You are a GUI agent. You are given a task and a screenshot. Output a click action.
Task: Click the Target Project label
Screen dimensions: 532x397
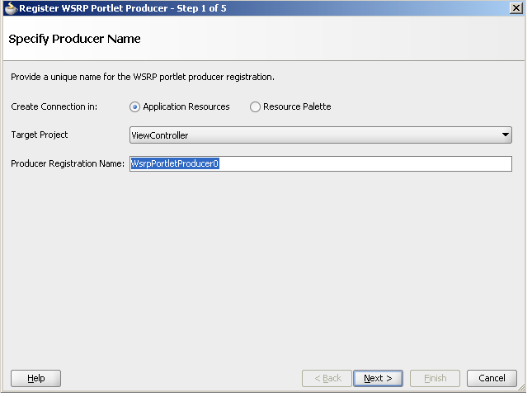pos(40,135)
